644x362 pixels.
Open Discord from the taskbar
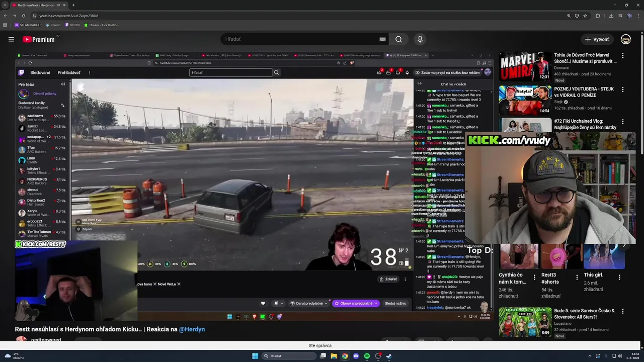(x=356, y=356)
